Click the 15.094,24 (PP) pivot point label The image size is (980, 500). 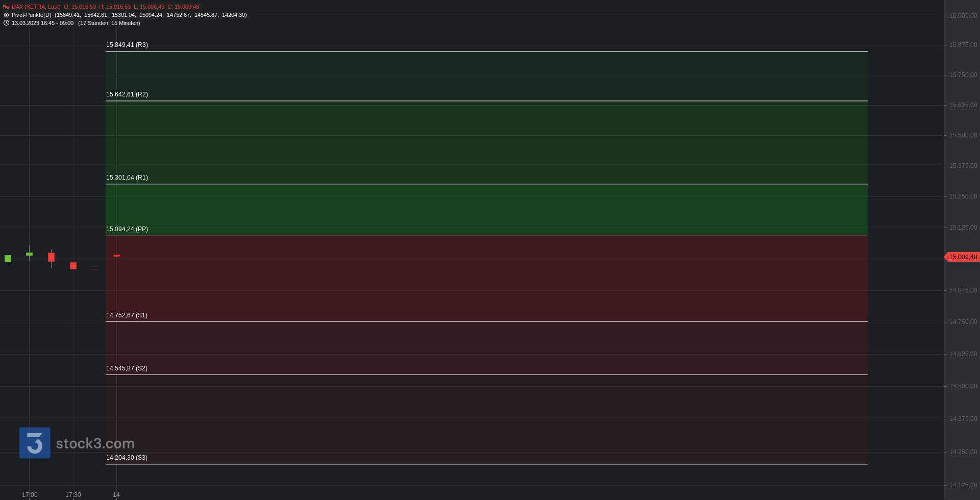pyautogui.click(x=127, y=229)
